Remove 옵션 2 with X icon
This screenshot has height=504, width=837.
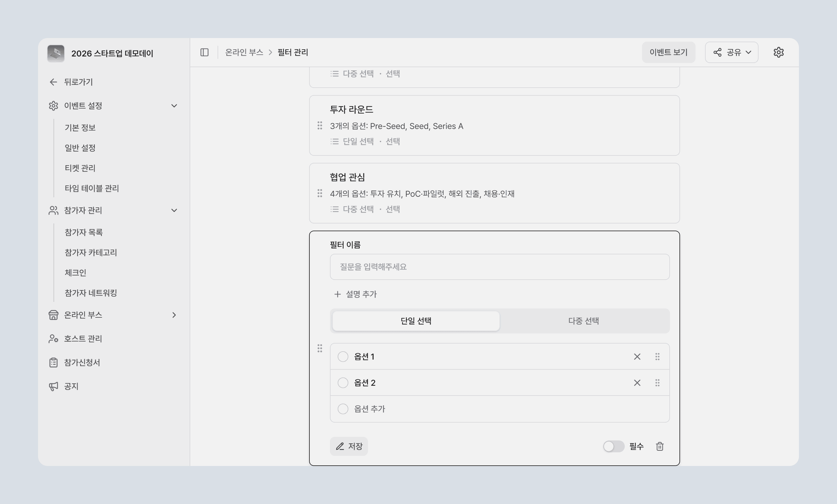[637, 383]
